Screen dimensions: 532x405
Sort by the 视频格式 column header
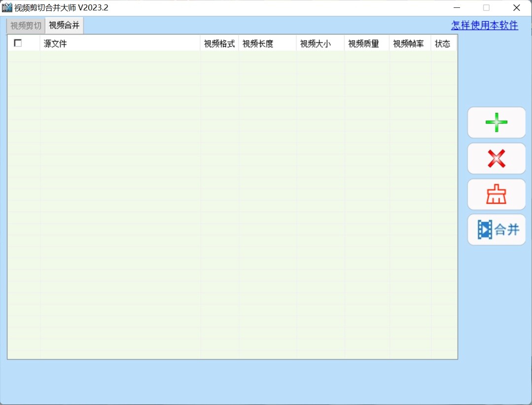click(x=219, y=43)
